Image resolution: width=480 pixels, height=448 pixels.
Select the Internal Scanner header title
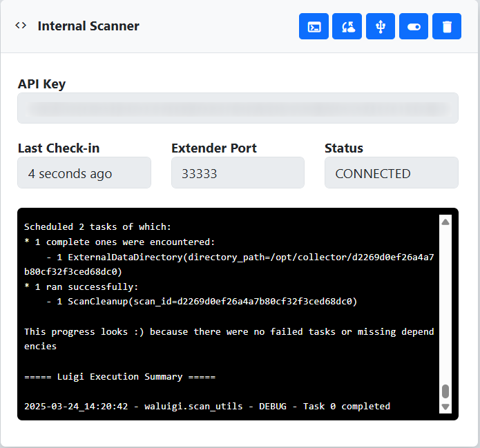pos(88,26)
